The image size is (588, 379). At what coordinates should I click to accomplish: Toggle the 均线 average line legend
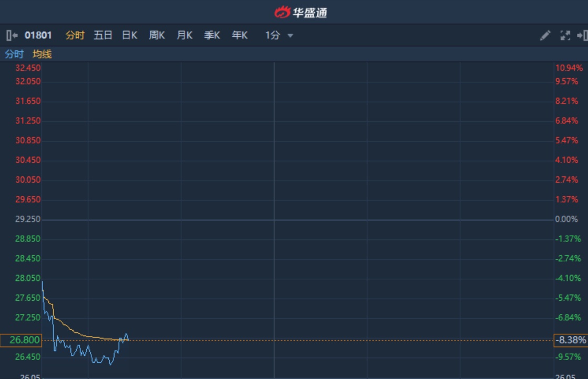coord(42,54)
